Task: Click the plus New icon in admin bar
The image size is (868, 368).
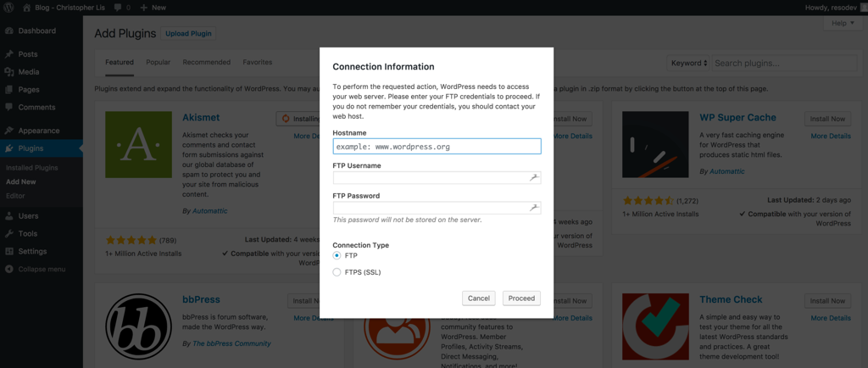Action: point(143,8)
